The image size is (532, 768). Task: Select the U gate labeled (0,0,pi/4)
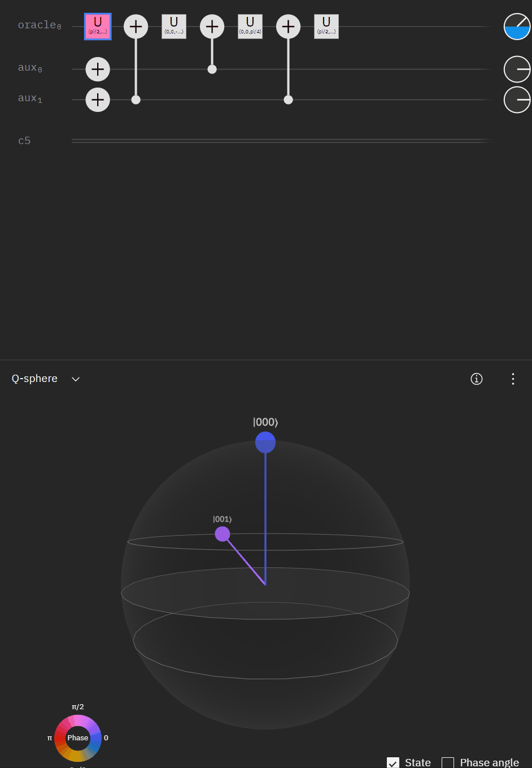click(x=250, y=27)
